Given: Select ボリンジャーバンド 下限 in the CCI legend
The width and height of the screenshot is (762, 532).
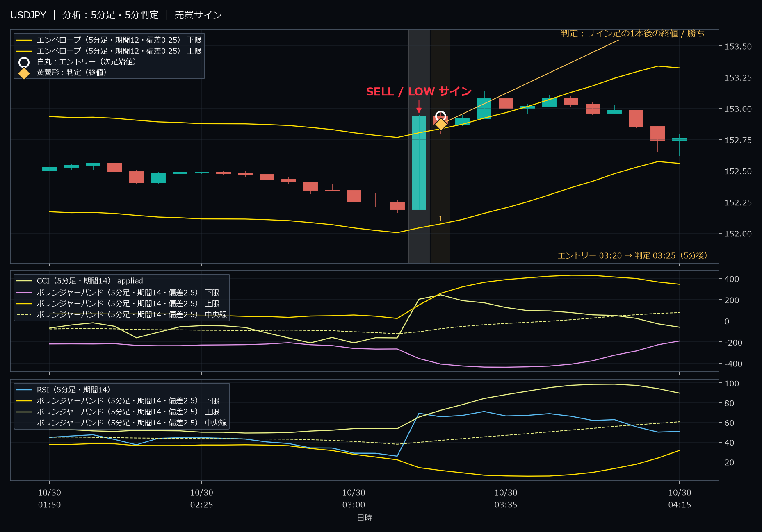Looking at the screenshot, I should coord(118,293).
